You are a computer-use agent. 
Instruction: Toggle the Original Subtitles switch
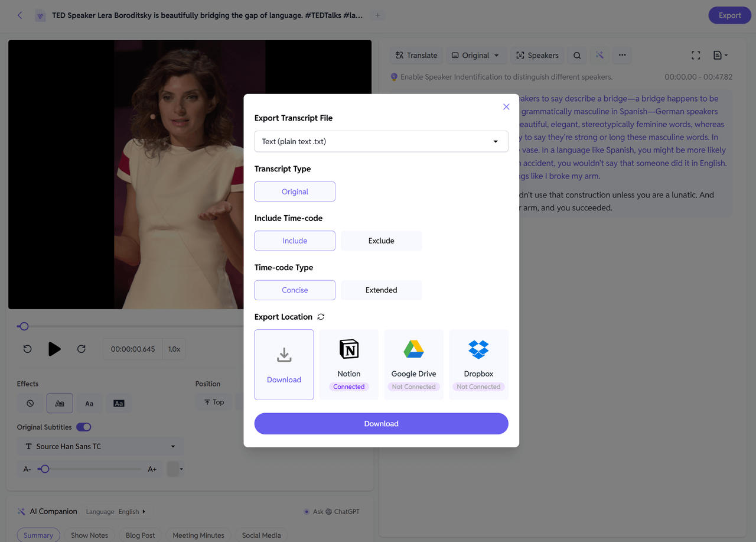pos(84,427)
